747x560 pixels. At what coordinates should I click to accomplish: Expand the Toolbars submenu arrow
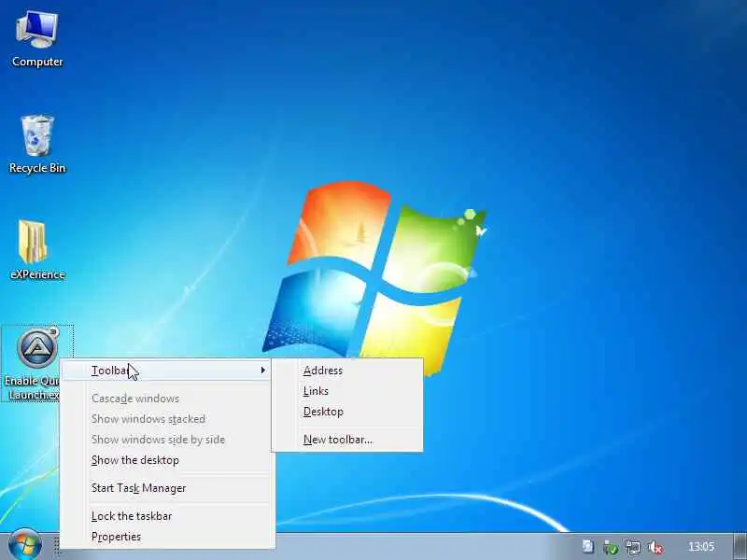click(x=263, y=370)
